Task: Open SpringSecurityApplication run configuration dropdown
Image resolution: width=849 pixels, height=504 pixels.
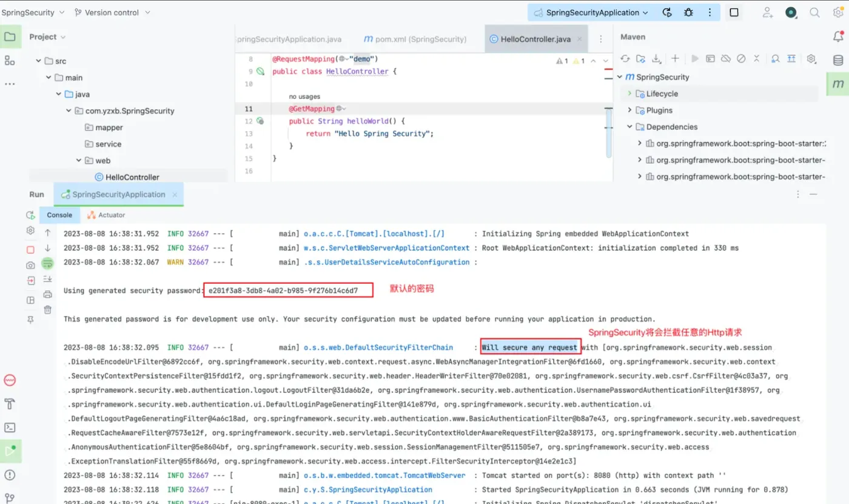Action: coord(592,12)
